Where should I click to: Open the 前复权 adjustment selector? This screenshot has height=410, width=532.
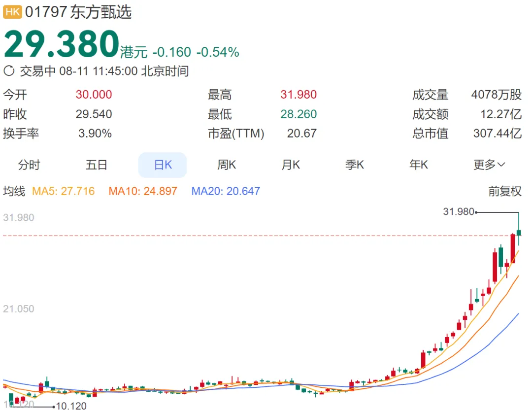pos(504,191)
